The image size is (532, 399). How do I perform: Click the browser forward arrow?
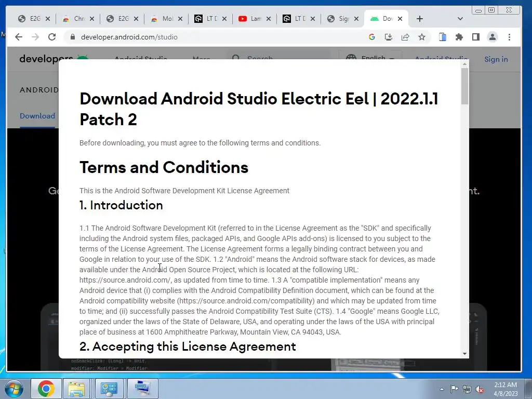coord(35,37)
